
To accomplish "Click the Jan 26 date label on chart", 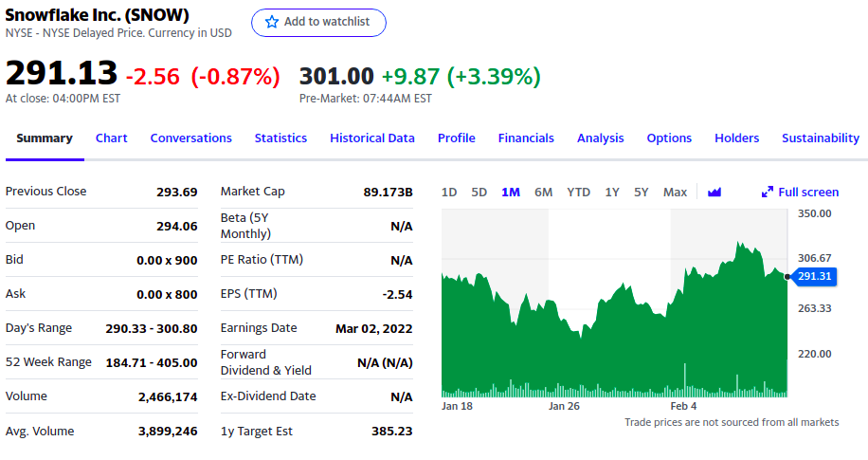I will 564,406.
